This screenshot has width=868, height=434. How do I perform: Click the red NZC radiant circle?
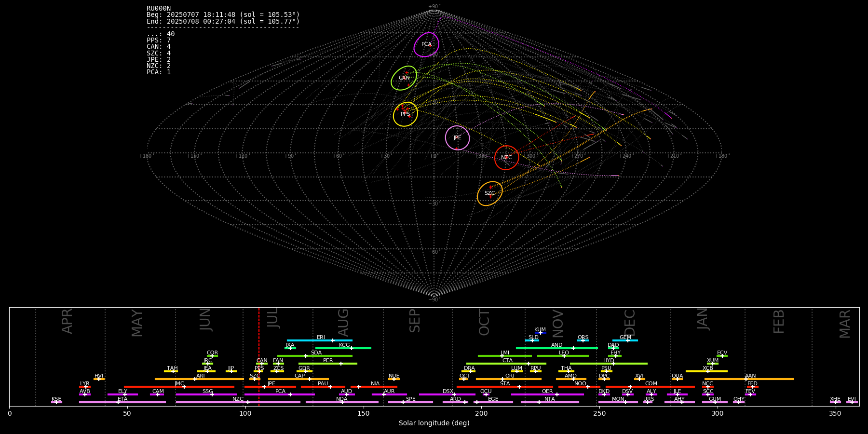point(506,158)
